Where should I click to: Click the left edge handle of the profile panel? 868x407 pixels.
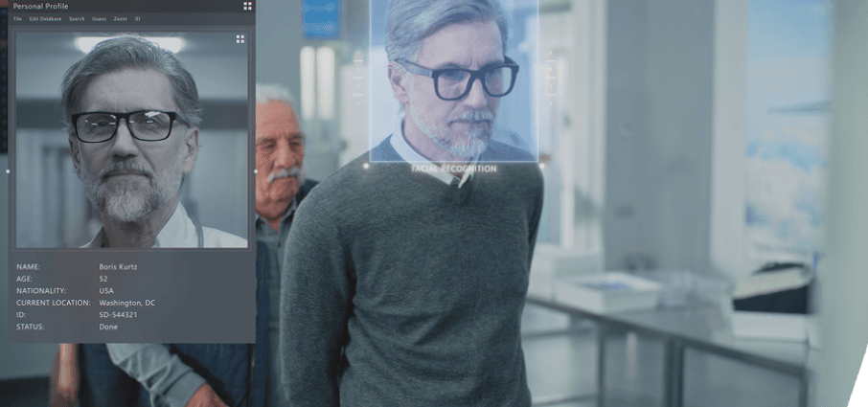pos(8,171)
